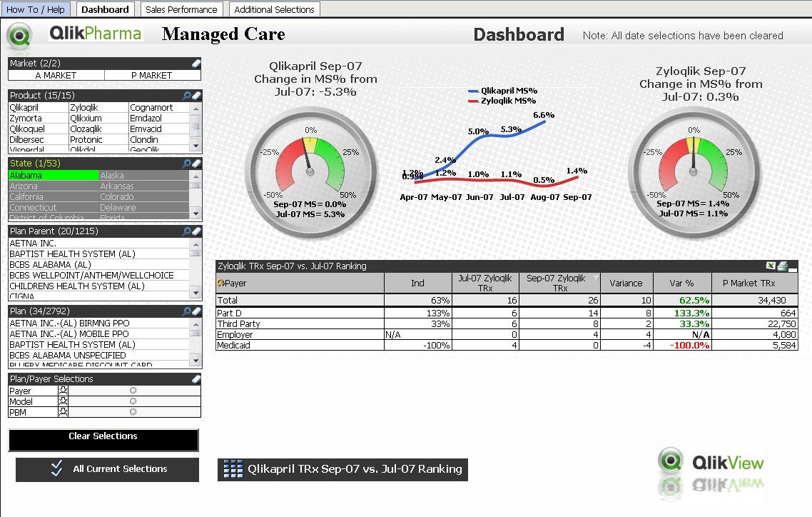Select the Payer indicator radio dot
812x517 pixels.
click(133, 391)
